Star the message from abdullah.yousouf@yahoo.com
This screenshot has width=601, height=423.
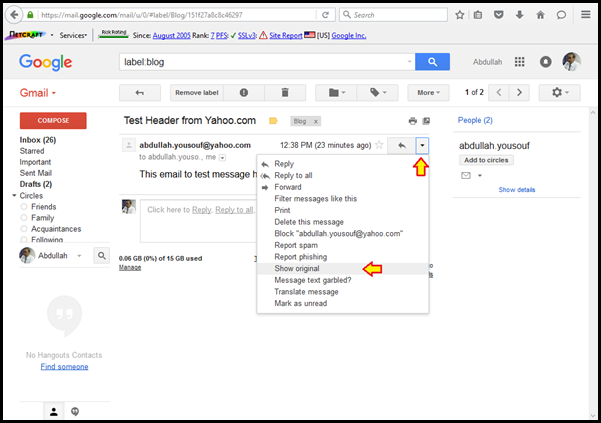(x=379, y=145)
